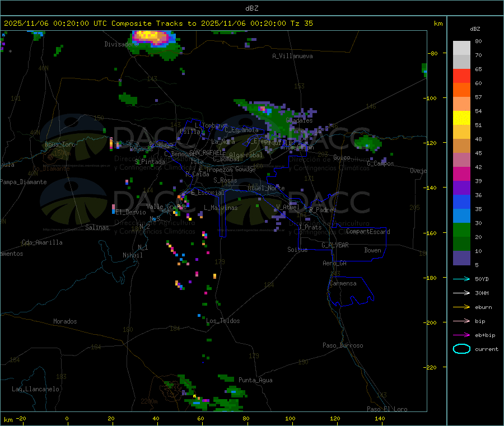Click the Pampa_Diamante place label
This screenshot has width=504, height=426.
point(24,182)
